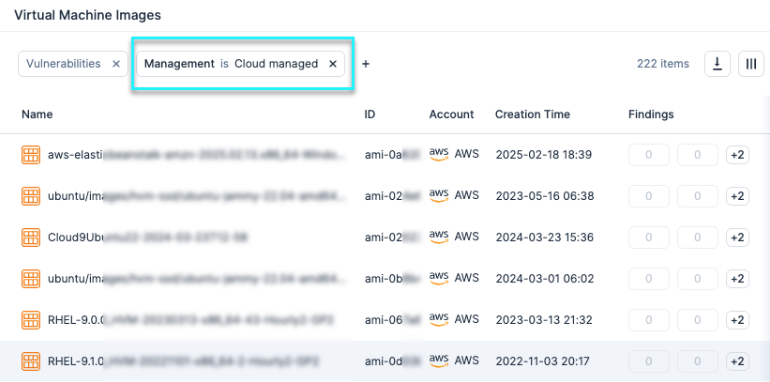Expand +2 findings for 2024-03-23 row

738,237
